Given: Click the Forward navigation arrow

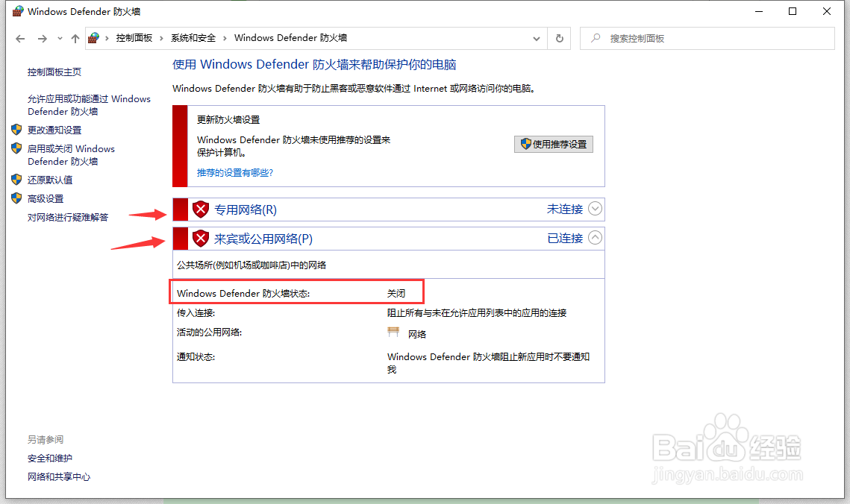Looking at the screenshot, I should point(43,39).
